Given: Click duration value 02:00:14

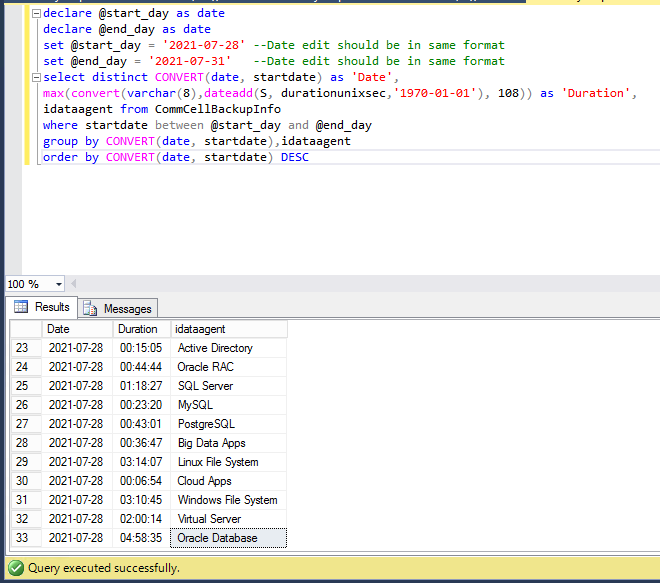Looking at the screenshot, I should tap(141, 519).
